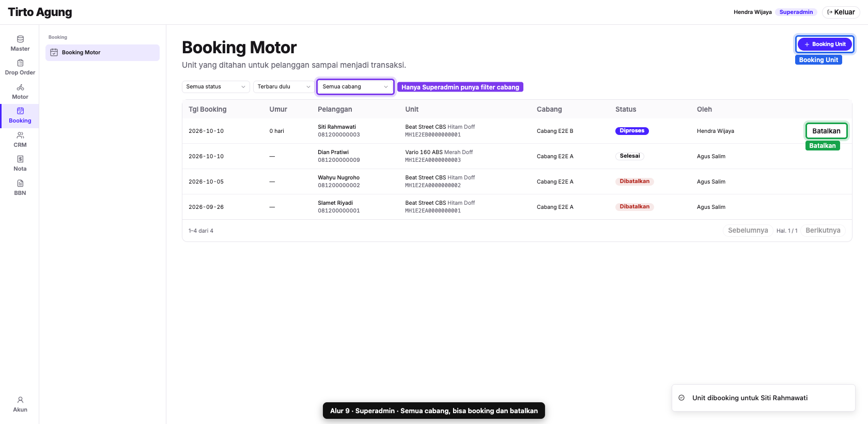Image resolution: width=868 pixels, height=424 pixels.
Task: Click the Cabang E2E B cell
Action: point(555,131)
